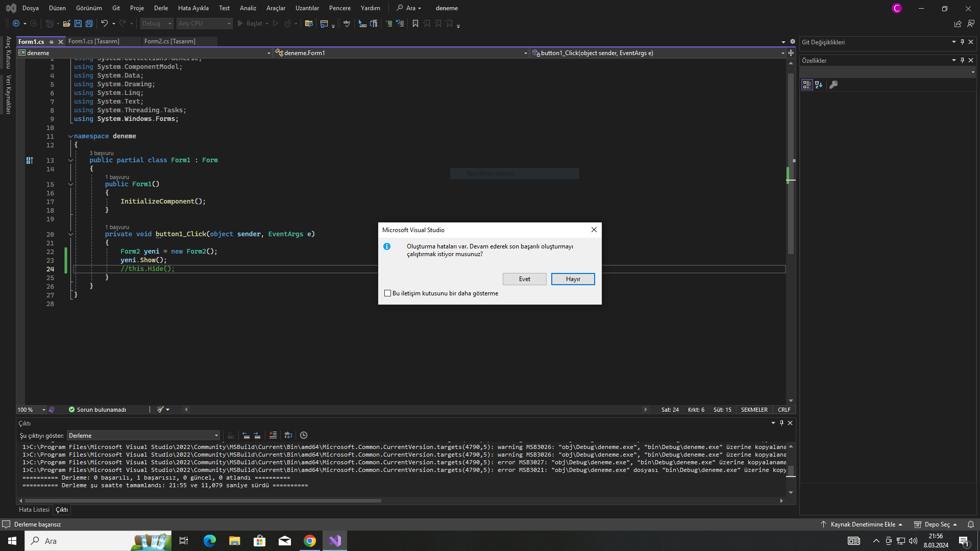Open property pages wrench icon
The width and height of the screenshot is (980, 551).
834,85
